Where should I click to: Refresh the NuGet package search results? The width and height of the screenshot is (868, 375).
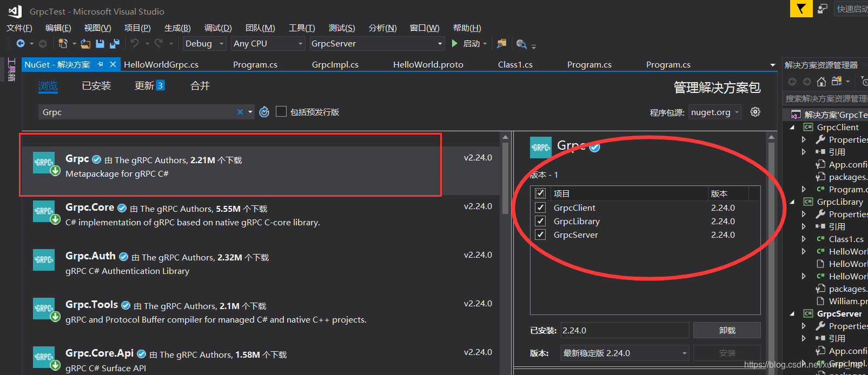264,112
